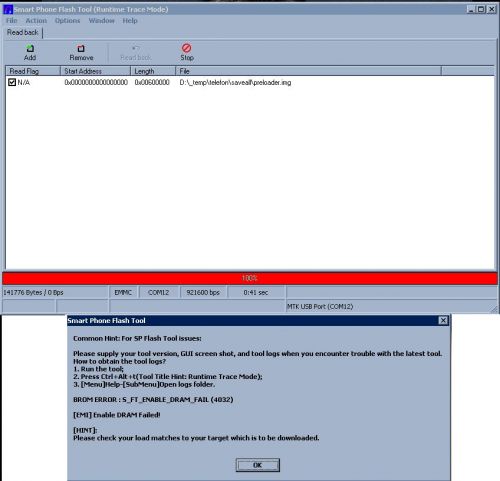Open the File menu
Screen dimensions: 500x481
tap(11, 21)
